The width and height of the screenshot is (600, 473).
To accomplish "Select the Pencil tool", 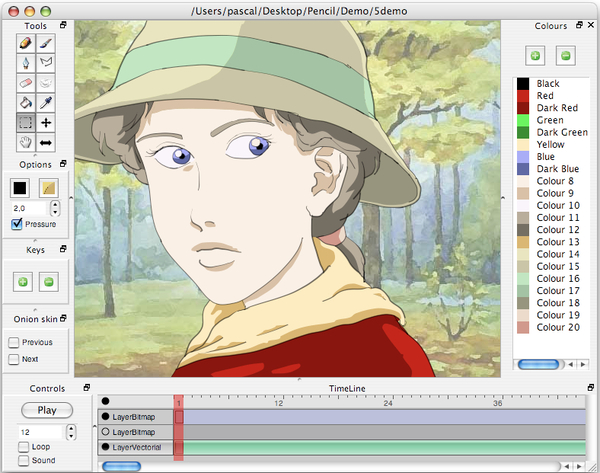I will (24, 44).
